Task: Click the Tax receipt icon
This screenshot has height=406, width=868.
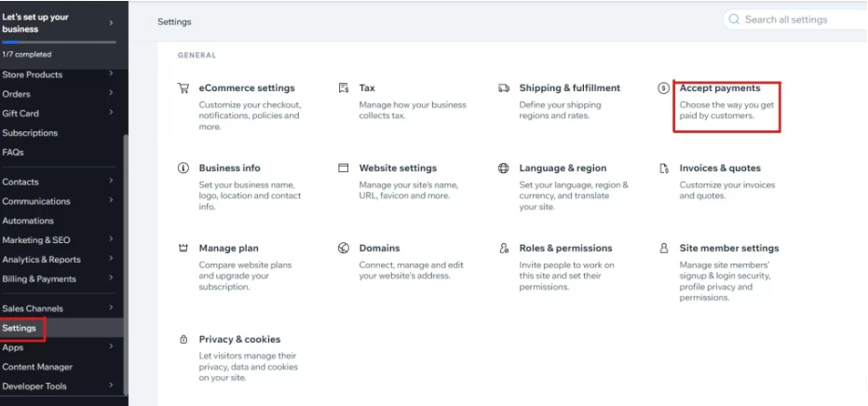Action: (x=344, y=88)
